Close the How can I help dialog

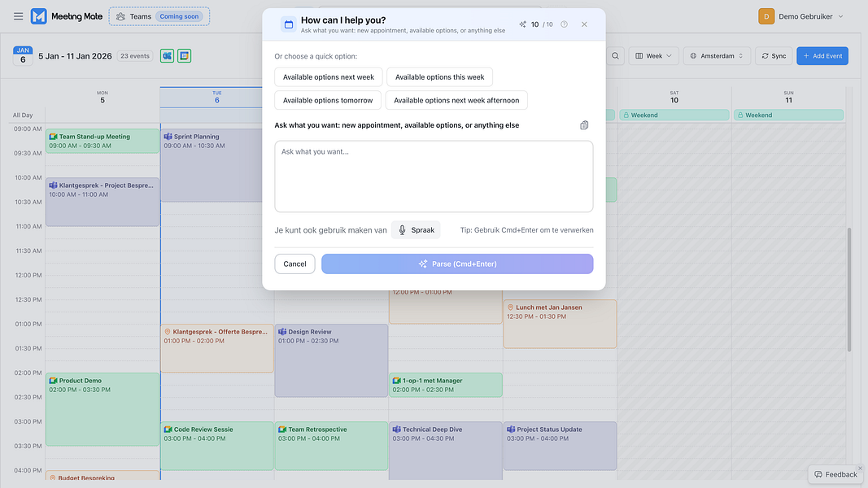click(584, 24)
